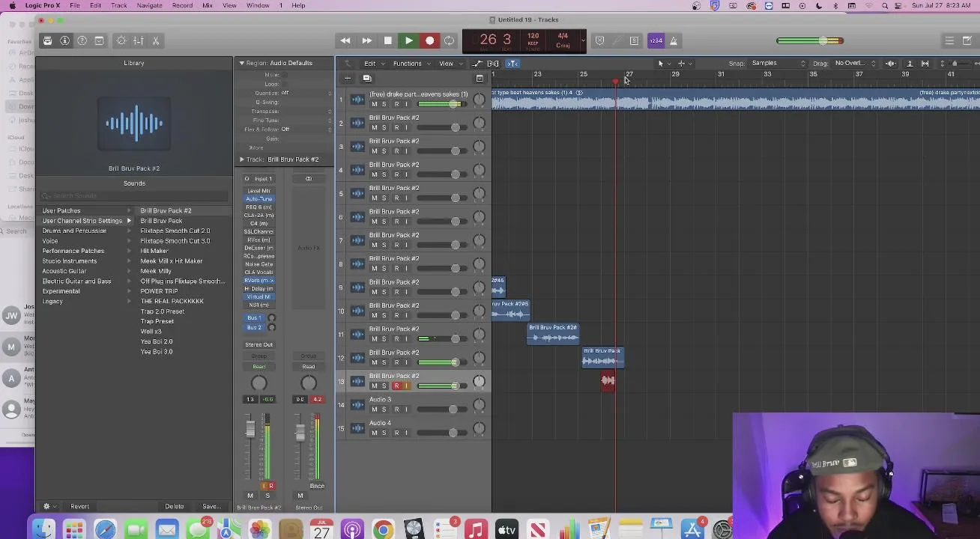Open the Note Pad icon
The image size is (980, 539).
click(967, 40)
